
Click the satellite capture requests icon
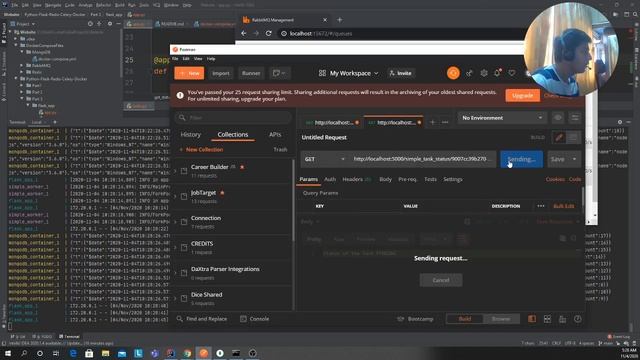click(469, 73)
